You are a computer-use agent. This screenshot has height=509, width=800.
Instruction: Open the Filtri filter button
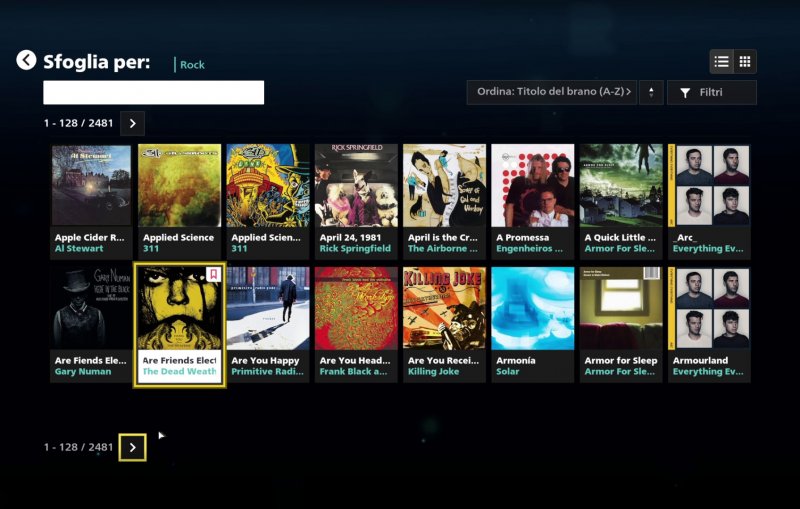[711, 93]
